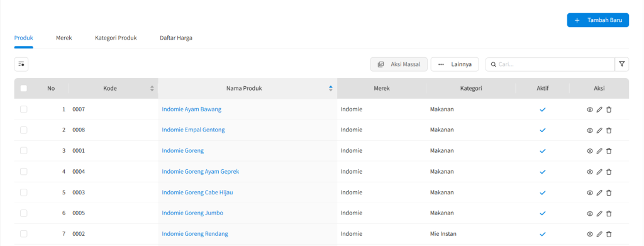Open the Indomie Goreng product link

(183, 151)
